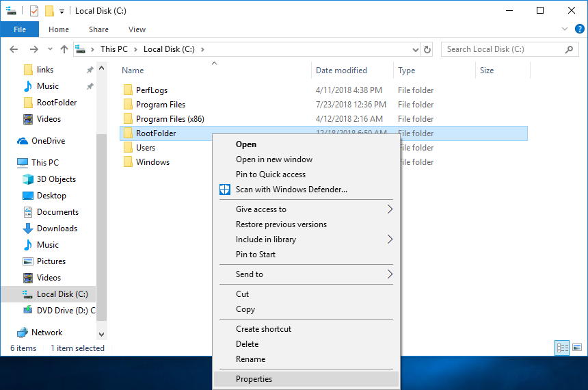The image size is (588, 390).
Task: Choose Open from the context menu
Action: [x=306, y=144]
